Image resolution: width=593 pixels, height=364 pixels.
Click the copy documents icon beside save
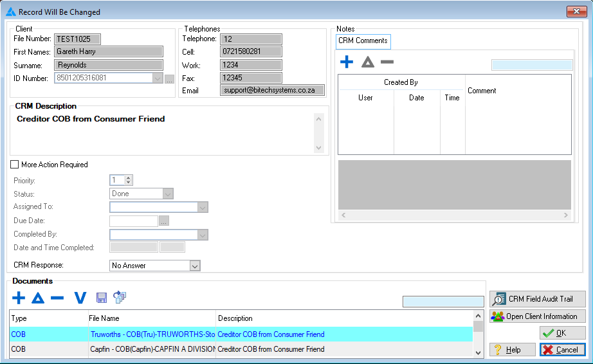(120, 297)
